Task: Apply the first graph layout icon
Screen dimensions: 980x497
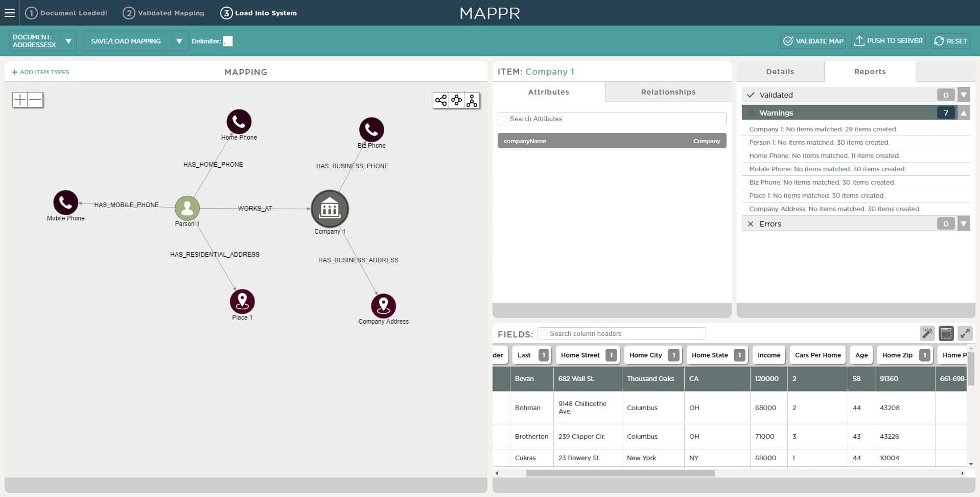Action: click(441, 100)
